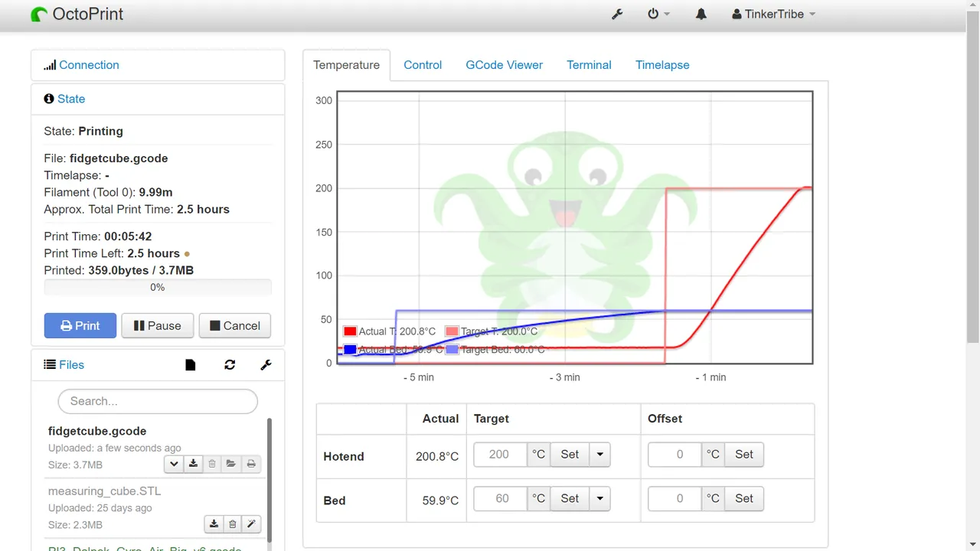Click the Approx. Total Print Time value
Viewport: 980px width, 551px height.
point(203,209)
